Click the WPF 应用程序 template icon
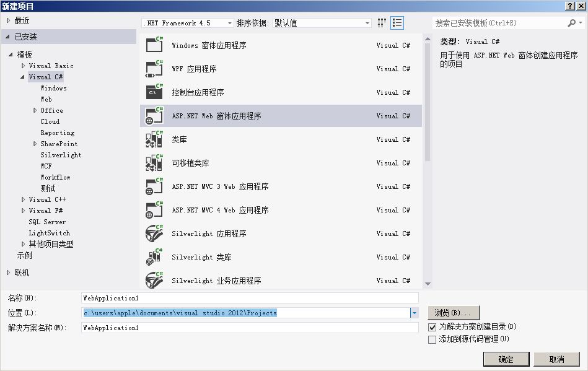Screen dimensions: 588x371 (154, 69)
